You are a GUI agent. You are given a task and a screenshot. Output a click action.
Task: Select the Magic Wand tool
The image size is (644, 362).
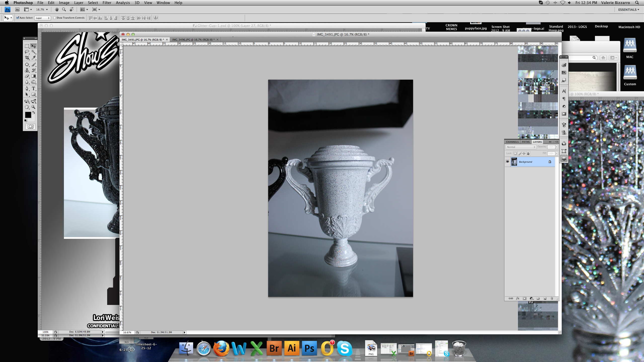tap(33, 52)
